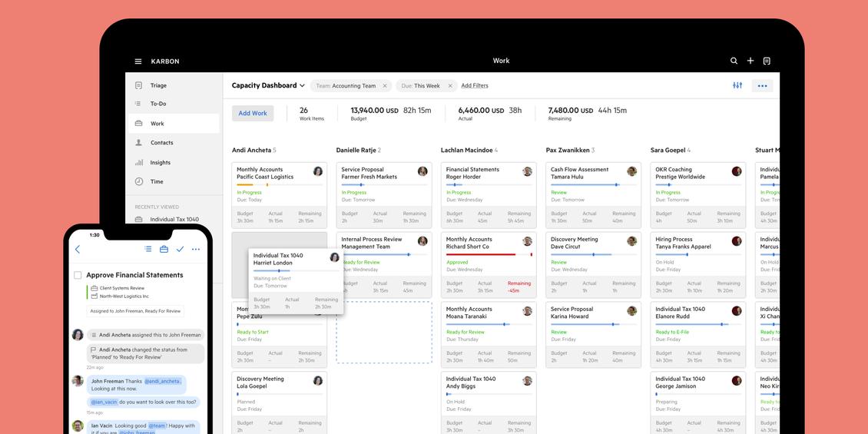Open the three-dot more options button

click(x=762, y=86)
